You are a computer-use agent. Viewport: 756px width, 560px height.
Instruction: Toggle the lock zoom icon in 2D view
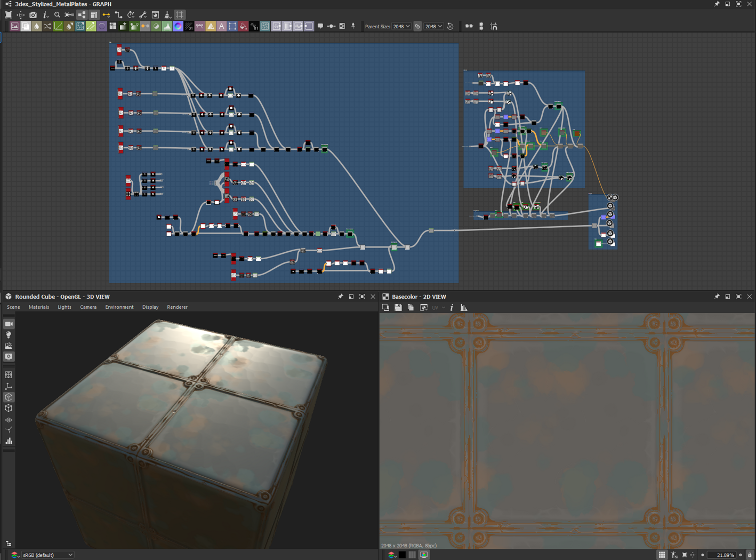click(x=750, y=555)
